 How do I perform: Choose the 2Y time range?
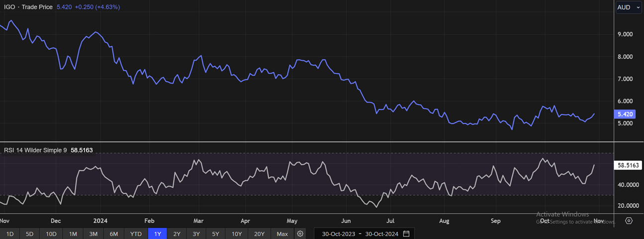[x=177, y=234]
